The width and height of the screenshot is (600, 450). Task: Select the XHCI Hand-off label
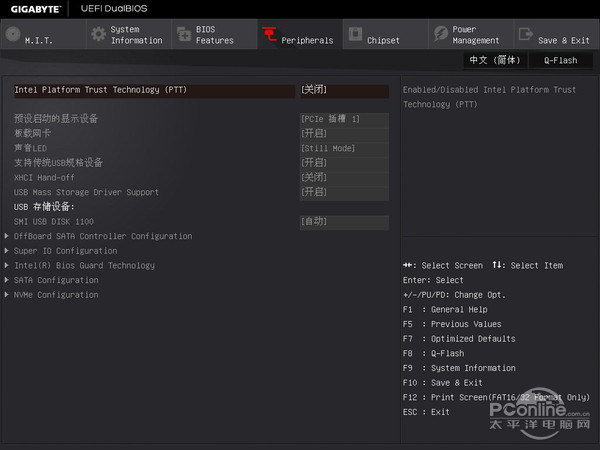point(44,178)
